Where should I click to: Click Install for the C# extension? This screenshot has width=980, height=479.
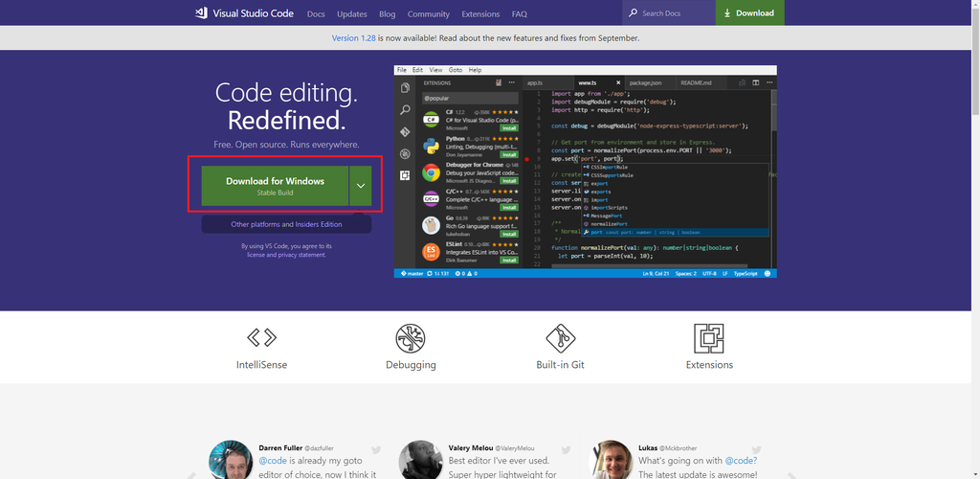point(509,127)
